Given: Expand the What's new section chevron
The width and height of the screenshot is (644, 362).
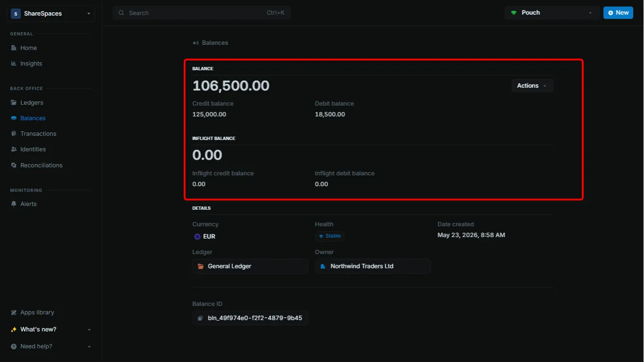Looking at the screenshot, I should [x=89, y=329].
